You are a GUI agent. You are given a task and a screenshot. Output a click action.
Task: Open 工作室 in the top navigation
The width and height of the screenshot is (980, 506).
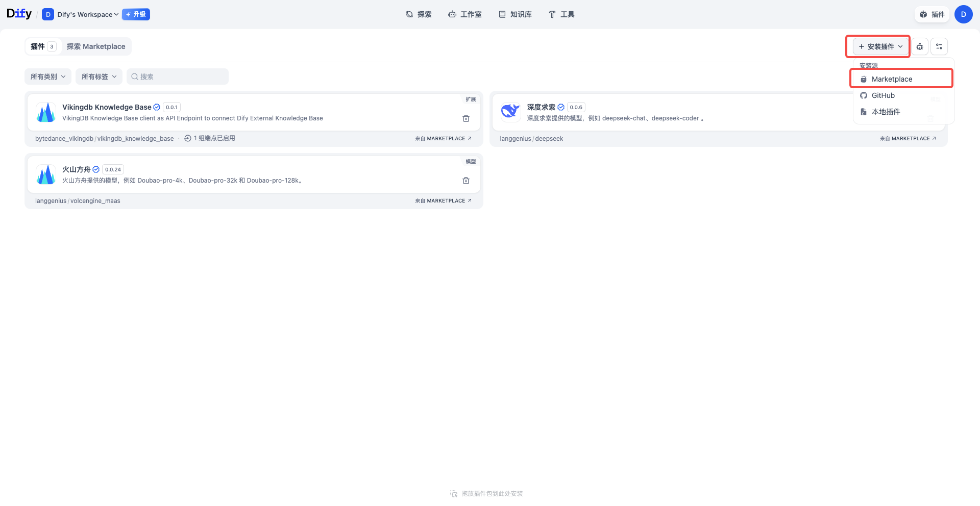465,14
